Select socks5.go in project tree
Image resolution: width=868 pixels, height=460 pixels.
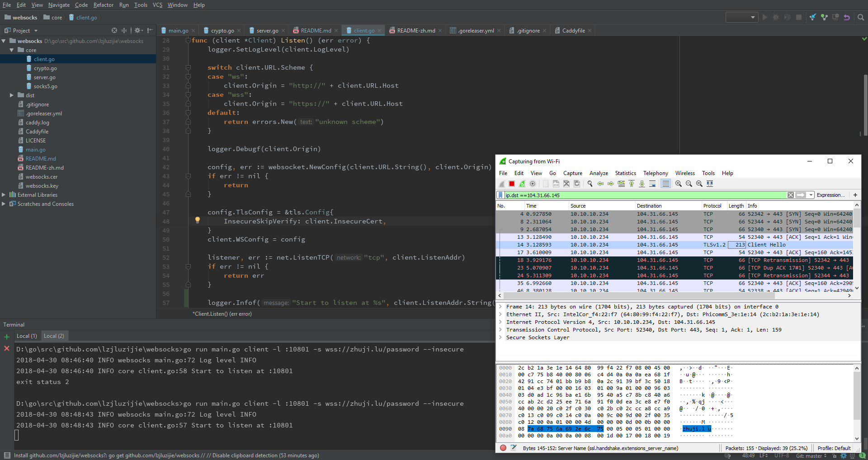(46, 86)
